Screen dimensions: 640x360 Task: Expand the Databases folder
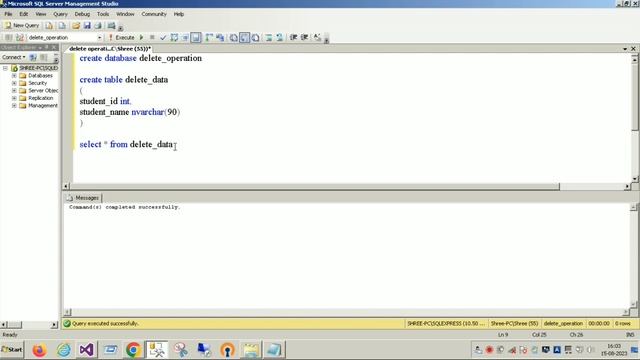pos(14,76)
